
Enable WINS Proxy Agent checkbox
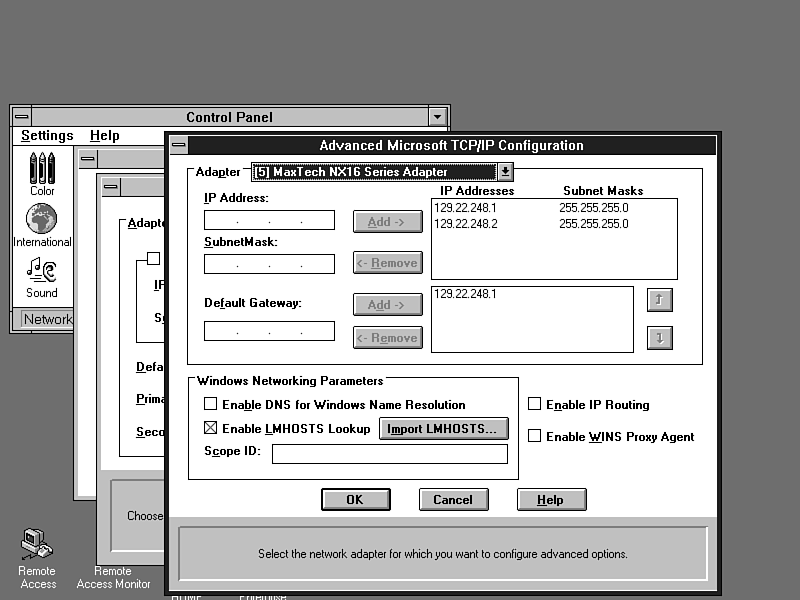(534, 436)
